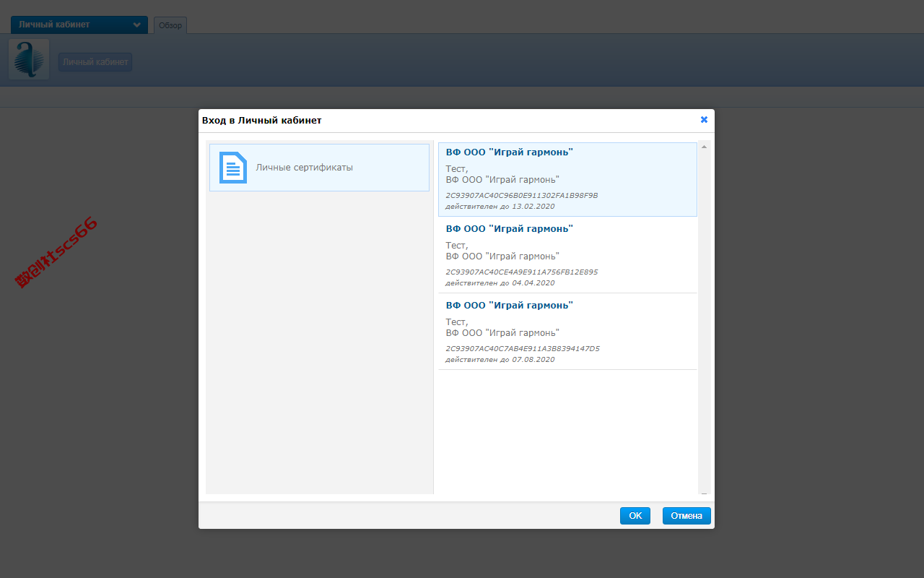The width and height of the screenshot is (924, 578).
Task: Switch to the Обзор tab
Action: (170, 25)
